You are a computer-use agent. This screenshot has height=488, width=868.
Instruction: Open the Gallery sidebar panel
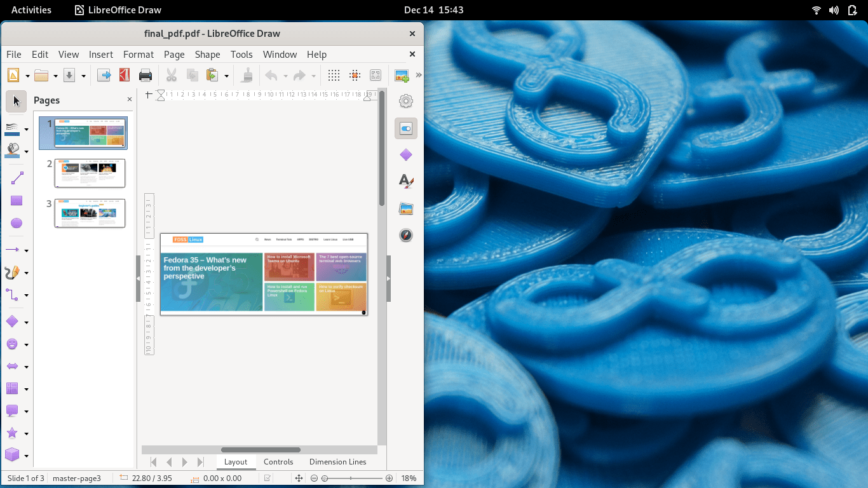pos(406,208)
